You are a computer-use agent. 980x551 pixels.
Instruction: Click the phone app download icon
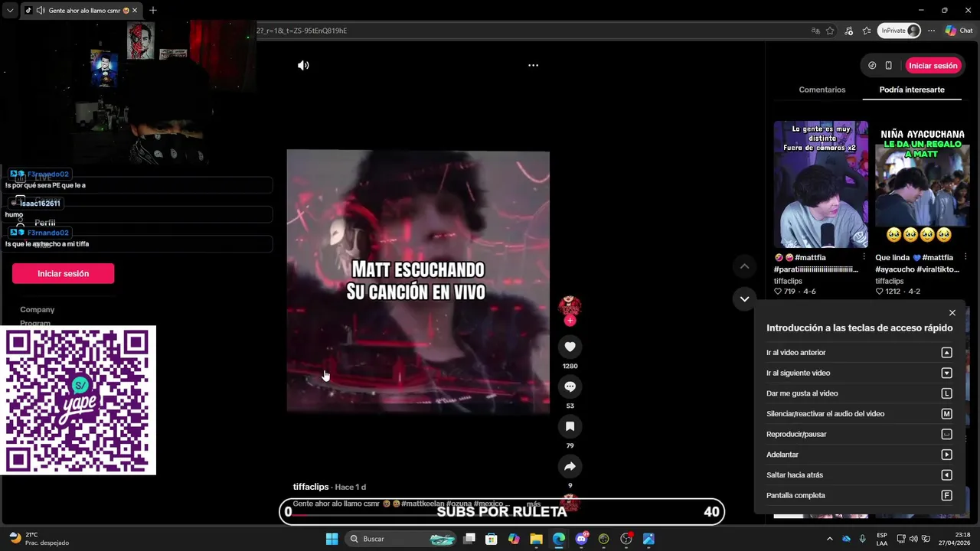click(889, 66)
